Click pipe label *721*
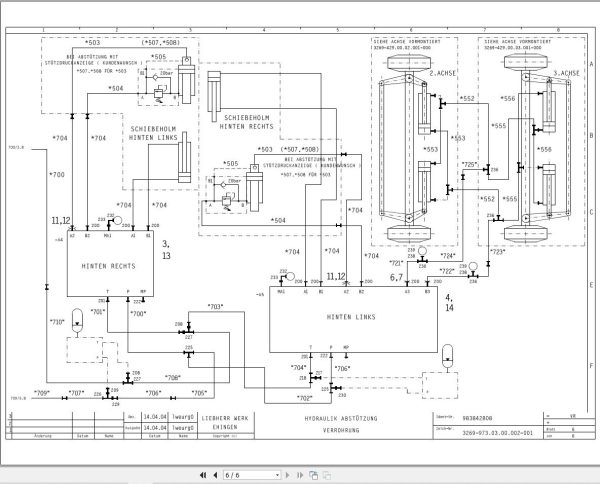The height and width of the screenshot is (484, 600). (396, 263)
